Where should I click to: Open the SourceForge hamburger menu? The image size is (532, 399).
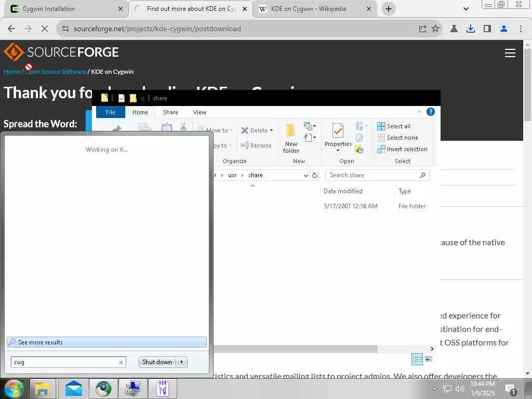(510, 53)
